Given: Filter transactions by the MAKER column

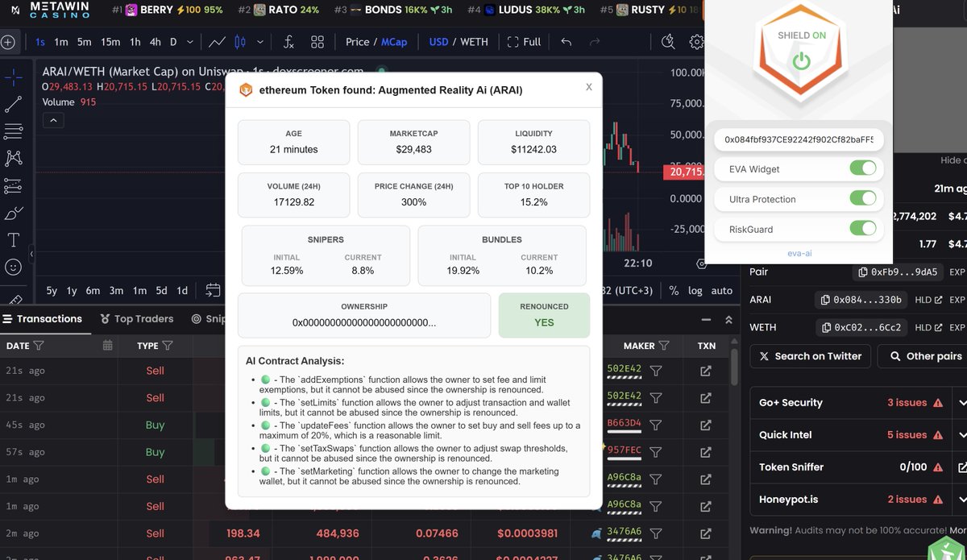Looking at the screenshot, I should 664,346.
